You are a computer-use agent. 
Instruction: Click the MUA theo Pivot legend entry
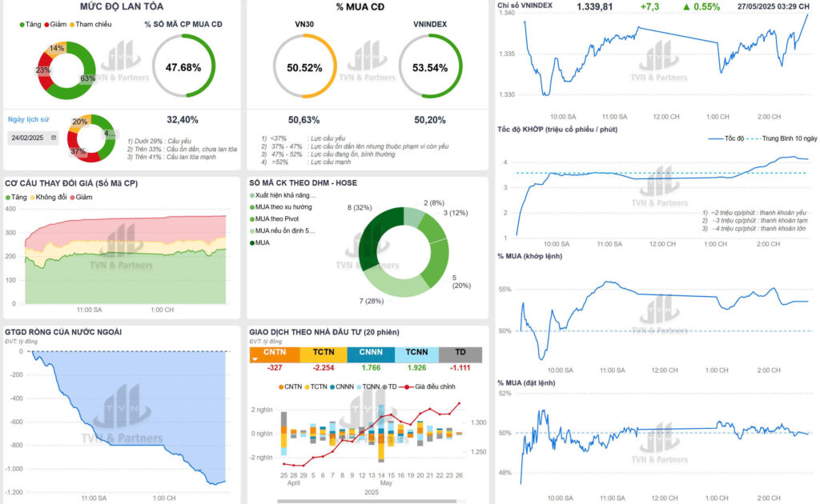click(277, 218)
